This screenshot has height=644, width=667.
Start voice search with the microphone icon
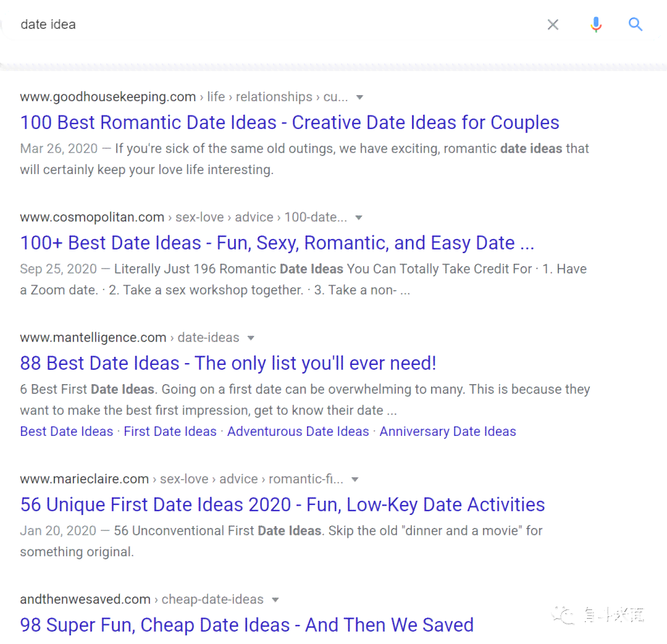(596, 25)
